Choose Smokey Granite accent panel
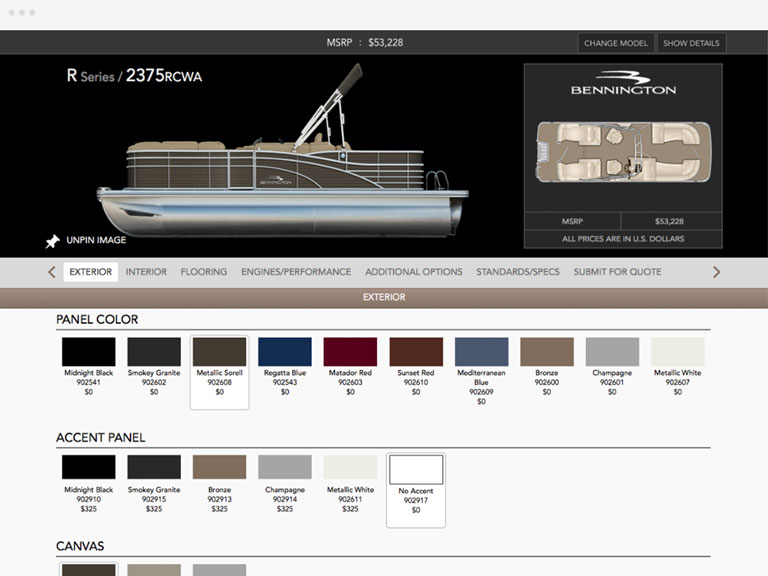This screenshot has height=576, width=768. point(154,468)
